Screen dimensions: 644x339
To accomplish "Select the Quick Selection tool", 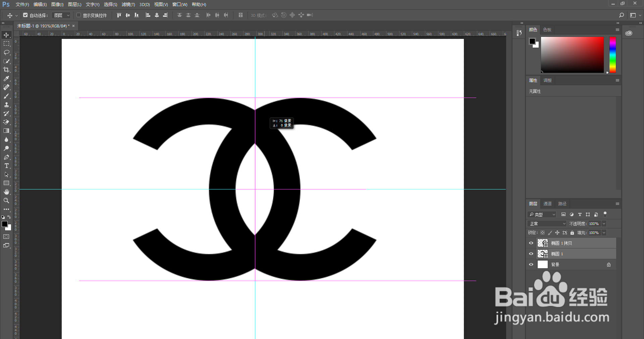I will [6, 61].
